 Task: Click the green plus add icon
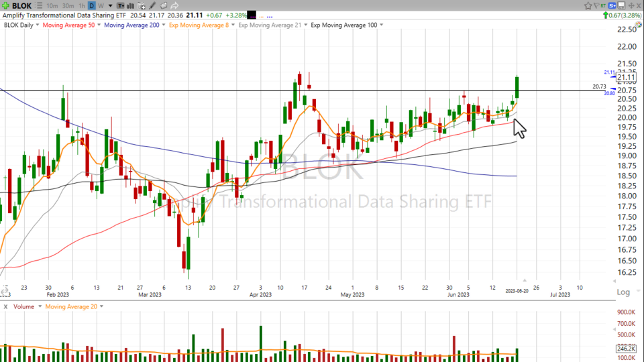click(x=6, y=6)
